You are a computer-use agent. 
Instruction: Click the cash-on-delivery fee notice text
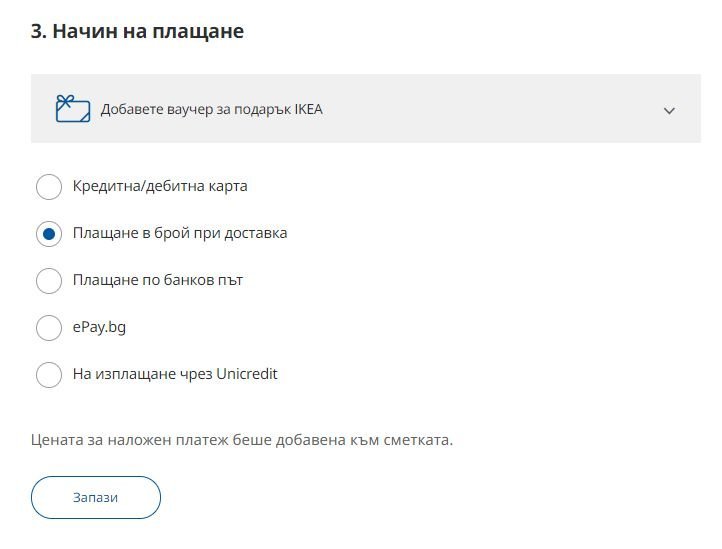click(x=242, y=439)
